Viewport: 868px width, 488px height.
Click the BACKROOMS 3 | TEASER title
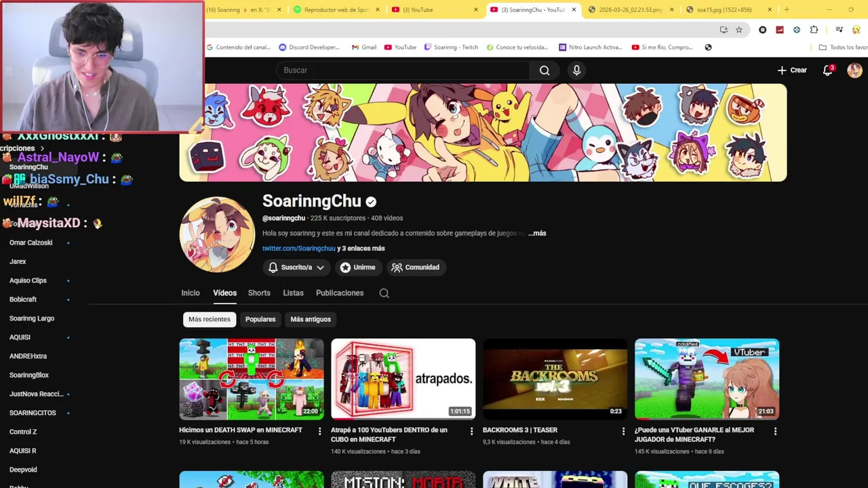520,430
